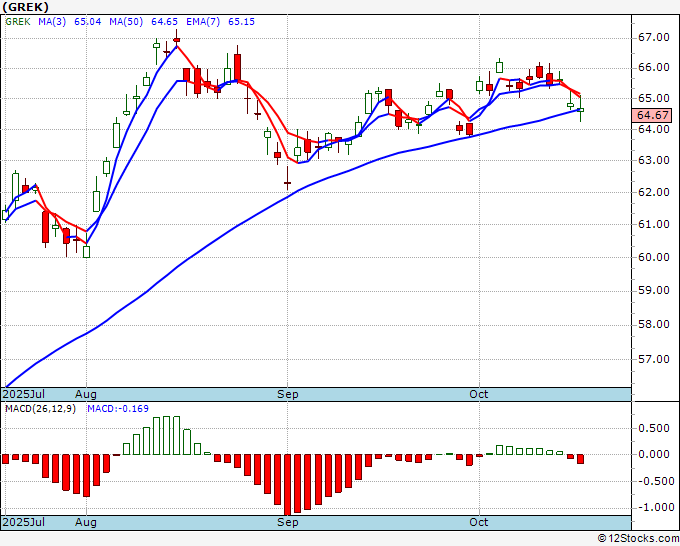Click the EMA(7) indicator label
The height and width of the screenshot is (546, 680).
point(203,22)
